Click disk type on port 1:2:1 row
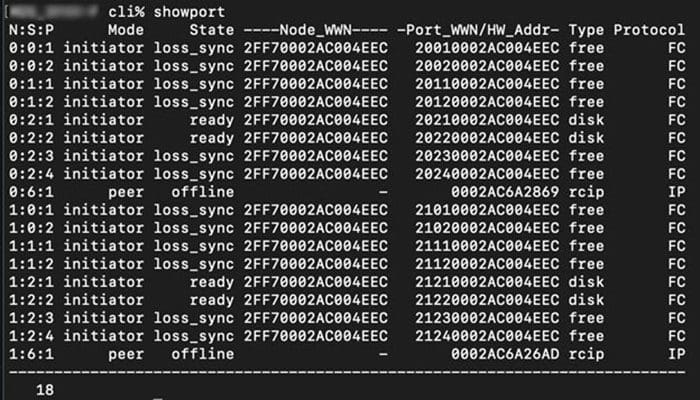Viewport: 700px width, 400px height. (586, 282)
